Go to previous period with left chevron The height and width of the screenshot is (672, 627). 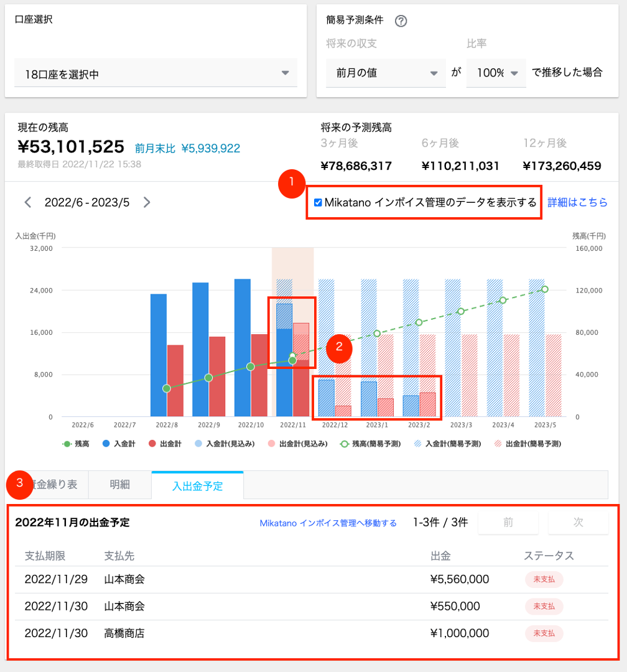point(28,202)
